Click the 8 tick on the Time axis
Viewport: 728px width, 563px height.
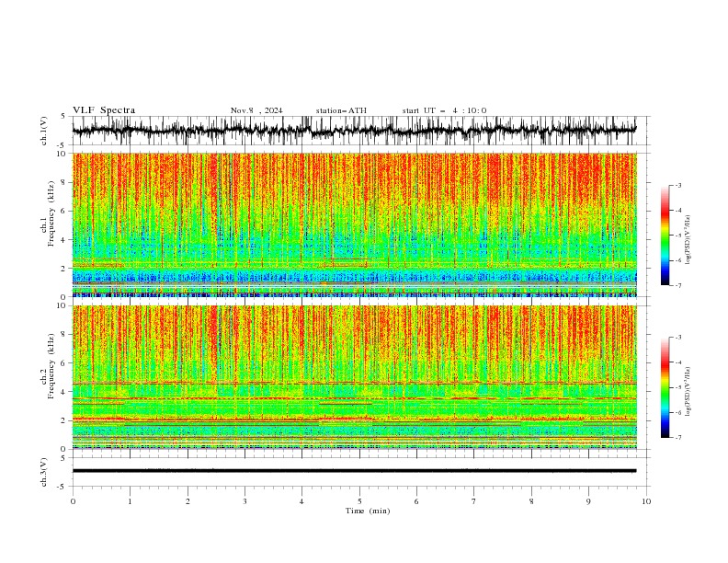point(531,501)
